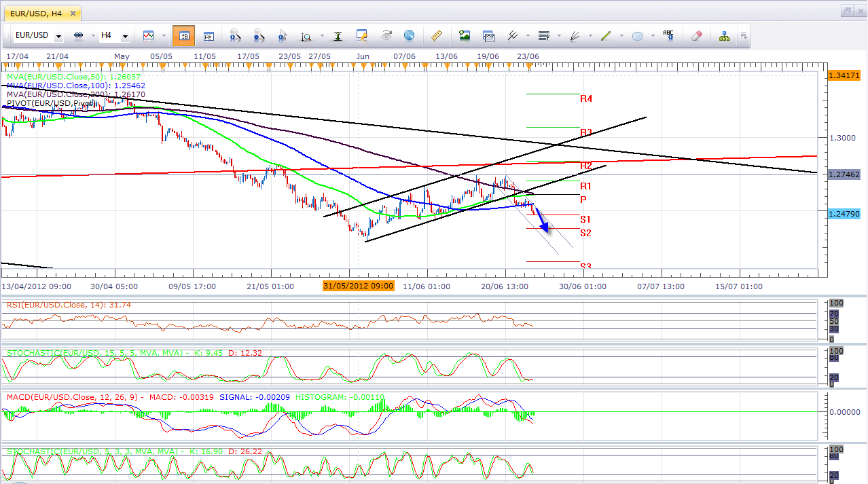The height and width of the screenshot is (484, 868).
Task: Click the 1.24790 current price marker
Action: 844,214
